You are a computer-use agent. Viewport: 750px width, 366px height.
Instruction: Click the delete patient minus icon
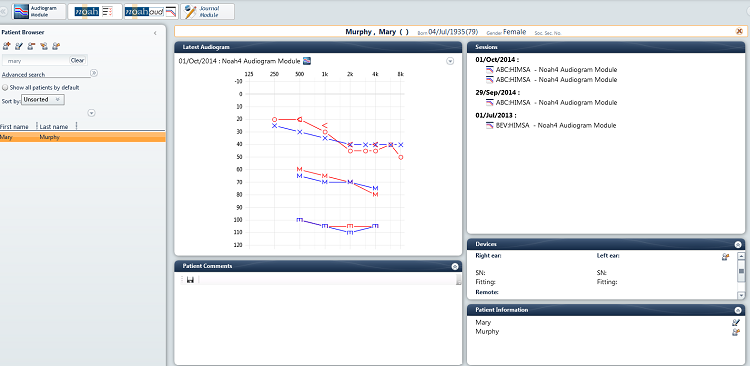click(31, 46)
